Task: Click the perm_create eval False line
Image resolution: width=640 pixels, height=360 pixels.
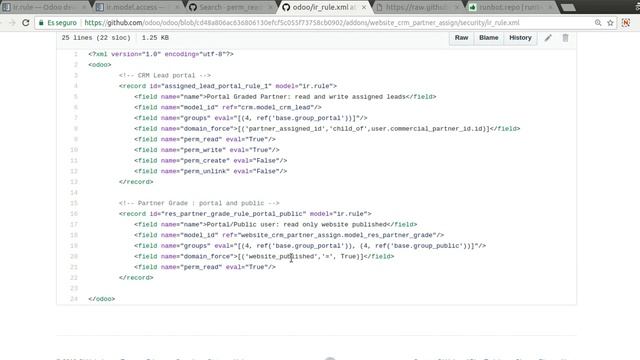Action: point(211,160)
